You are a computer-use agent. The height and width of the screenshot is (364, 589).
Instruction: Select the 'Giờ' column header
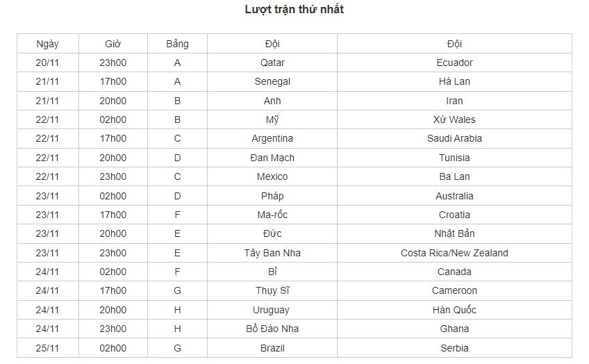pos(113,44)
